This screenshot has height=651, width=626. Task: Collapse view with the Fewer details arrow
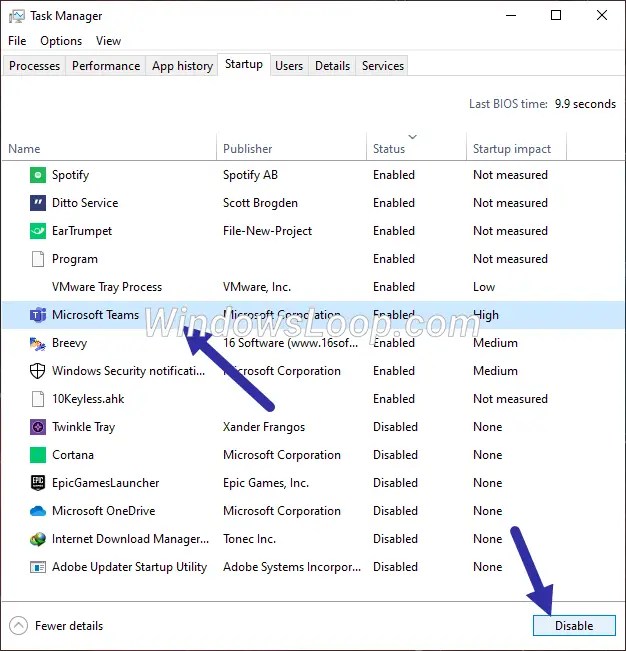tap(18, 625)
